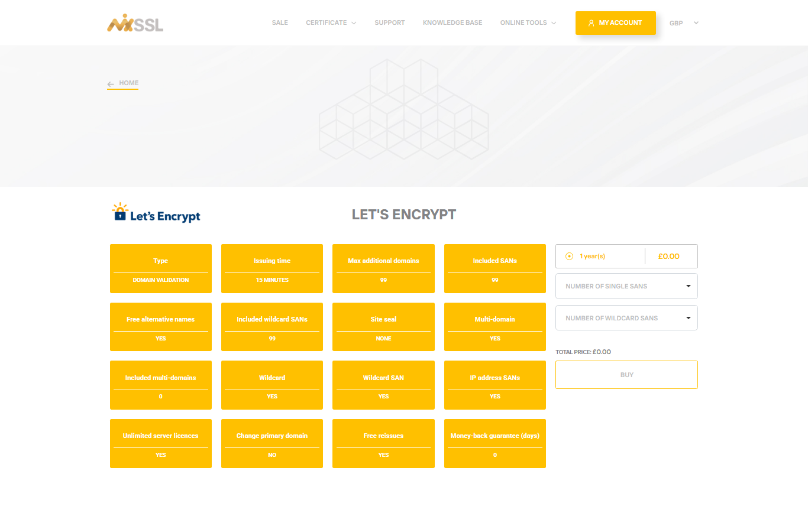
Task: Click the Wildcard YES card
Action: pyautogui.click(x=272, y=385)
